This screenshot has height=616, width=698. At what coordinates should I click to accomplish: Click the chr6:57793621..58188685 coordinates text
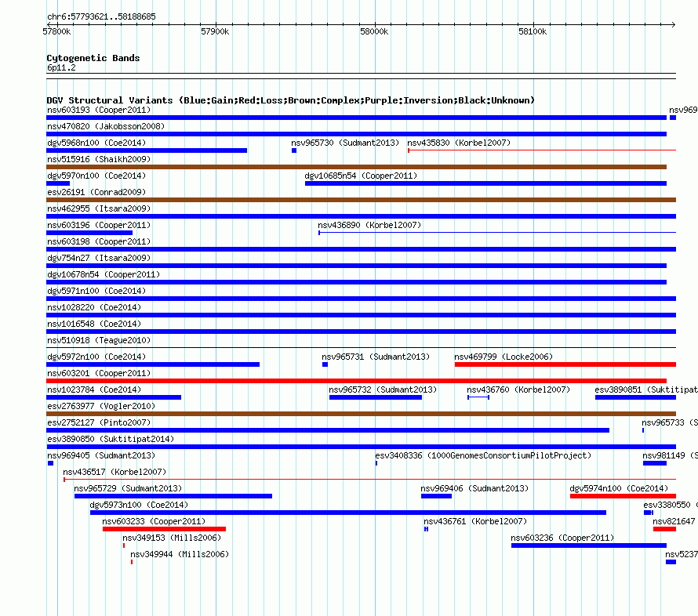pyautogui.click(x=101, y=16)
